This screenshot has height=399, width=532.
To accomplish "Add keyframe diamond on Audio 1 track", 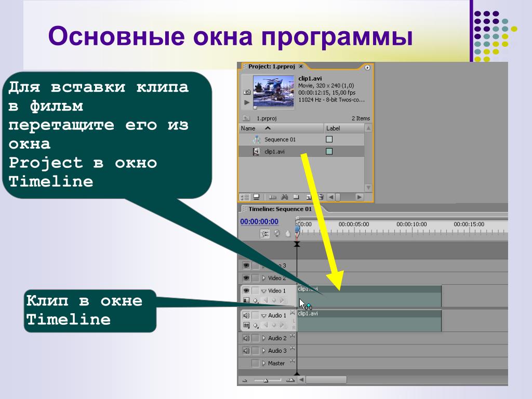I will click(274, 325).
